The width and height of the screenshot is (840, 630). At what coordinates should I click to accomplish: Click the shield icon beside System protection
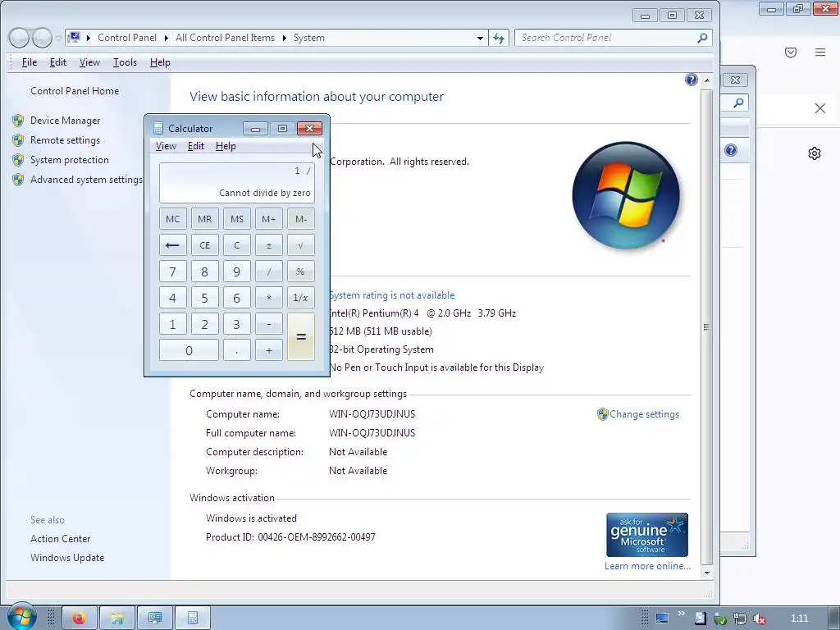coord(18,160)
